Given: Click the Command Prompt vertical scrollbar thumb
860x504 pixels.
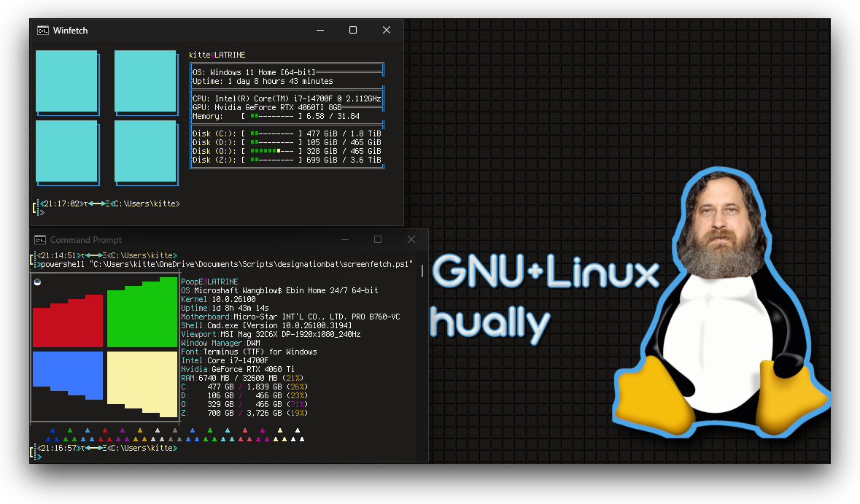Looking at the screenshot, I should point(422,271).
